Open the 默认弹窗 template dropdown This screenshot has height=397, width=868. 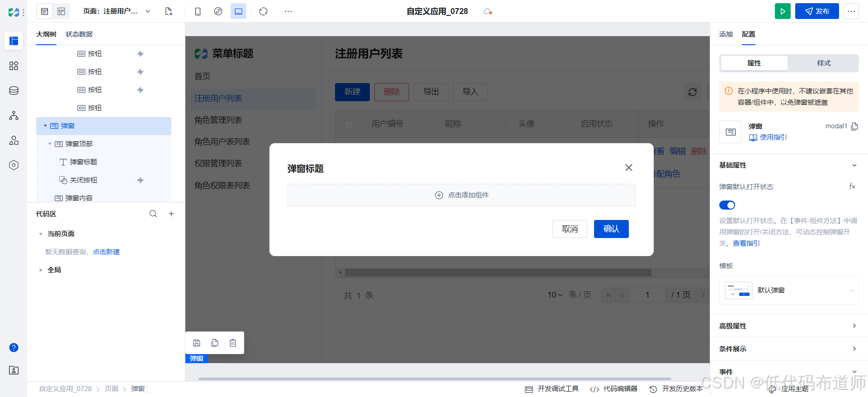(789, 290)
